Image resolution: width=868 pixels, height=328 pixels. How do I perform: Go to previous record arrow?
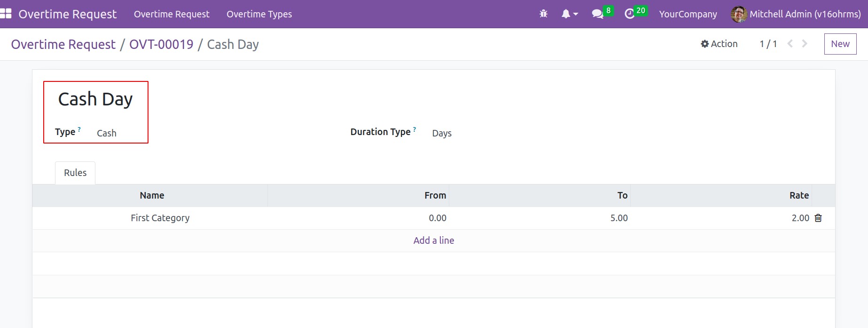point(790,44)
